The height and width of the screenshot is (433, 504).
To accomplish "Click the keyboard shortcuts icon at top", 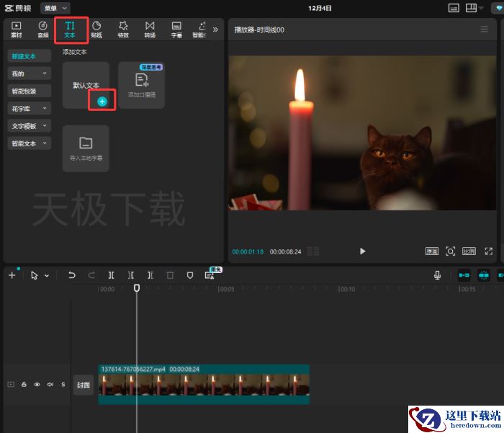I will click(x=454, y=8).
